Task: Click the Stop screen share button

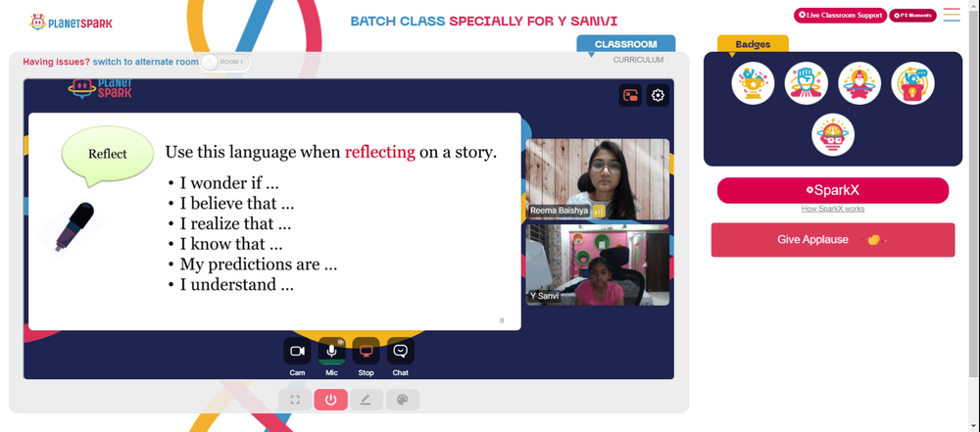Action: pos(367,352)
